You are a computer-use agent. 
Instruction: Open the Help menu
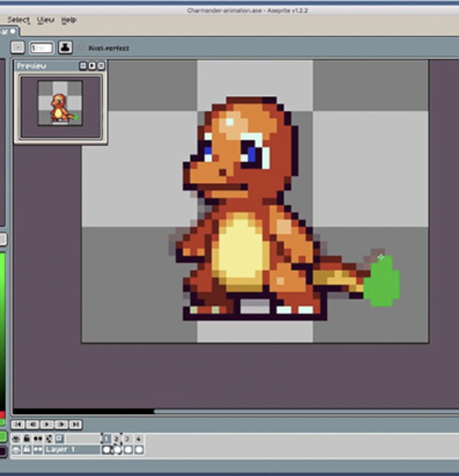click(x=69, y=20)
